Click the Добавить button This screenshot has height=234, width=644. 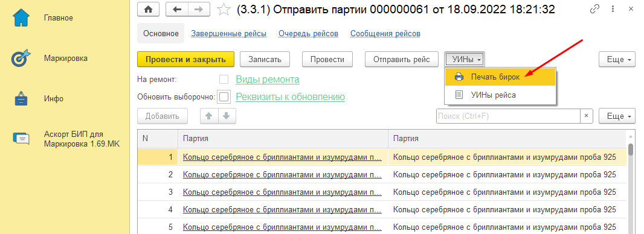click(163, 116)
